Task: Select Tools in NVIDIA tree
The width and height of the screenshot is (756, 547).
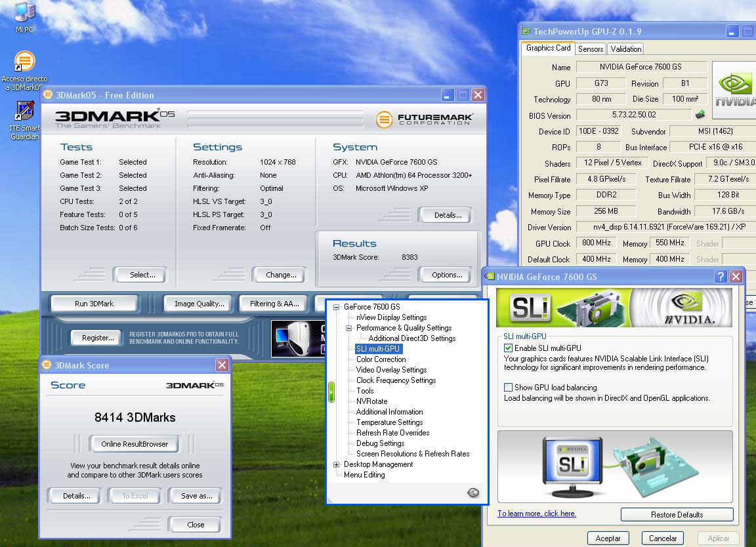Action: click(365, 391)
